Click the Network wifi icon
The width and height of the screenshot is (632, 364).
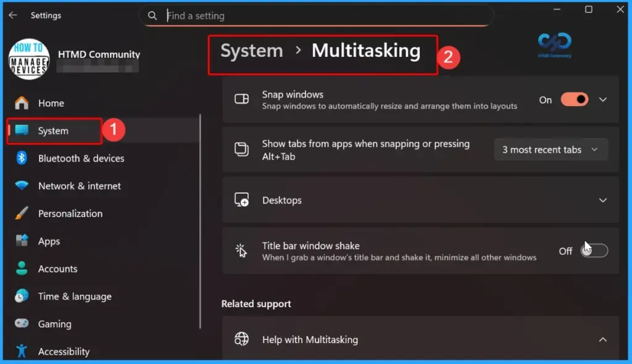point(22,186)
